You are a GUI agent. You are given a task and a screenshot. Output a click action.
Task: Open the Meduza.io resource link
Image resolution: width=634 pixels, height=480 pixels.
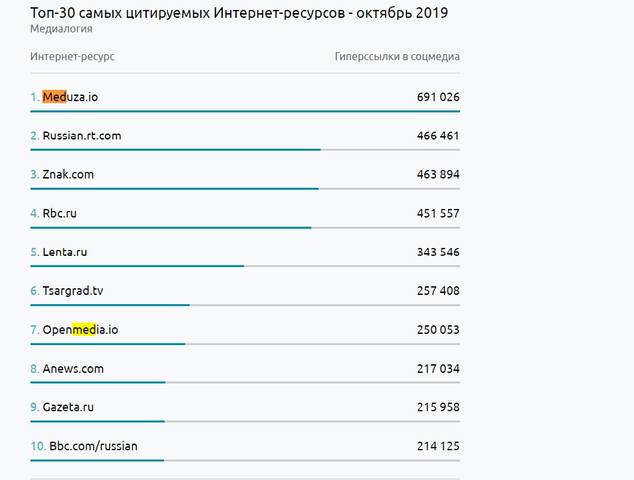pyautogui.click(x=70, y=97)
